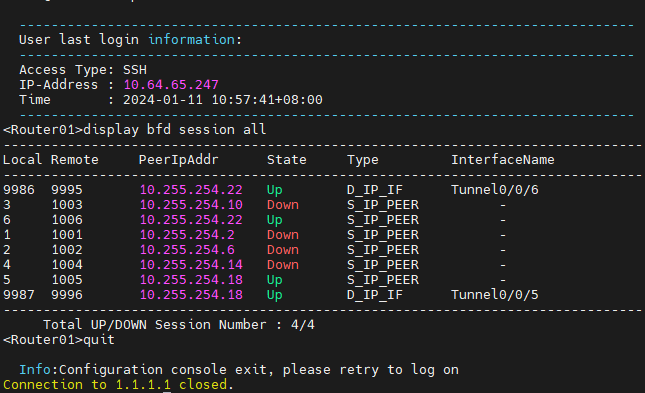The width and height of the screenshot is (645, 393).
Task: Click the quit command at Router01 prompt
Action: [99, 340]
